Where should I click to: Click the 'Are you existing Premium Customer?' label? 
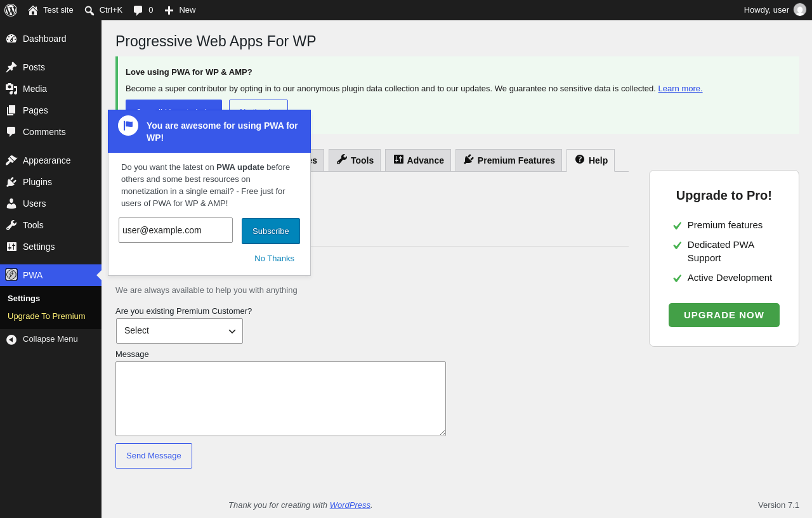pyautogui.click(x=184, y=311)
